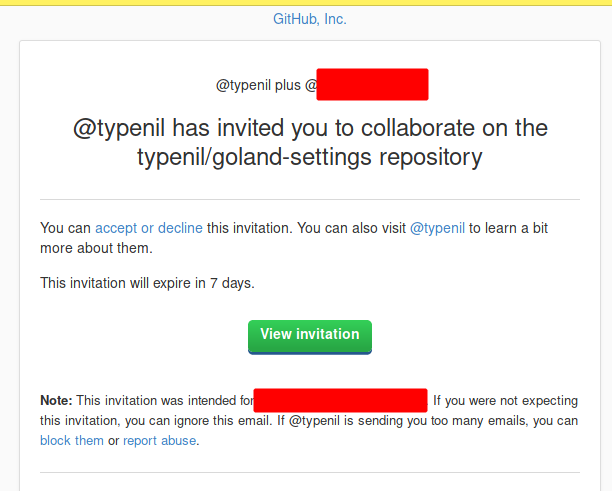Click the bold Note: label
This screenshot has height=491, width=612.
point(56,401)
